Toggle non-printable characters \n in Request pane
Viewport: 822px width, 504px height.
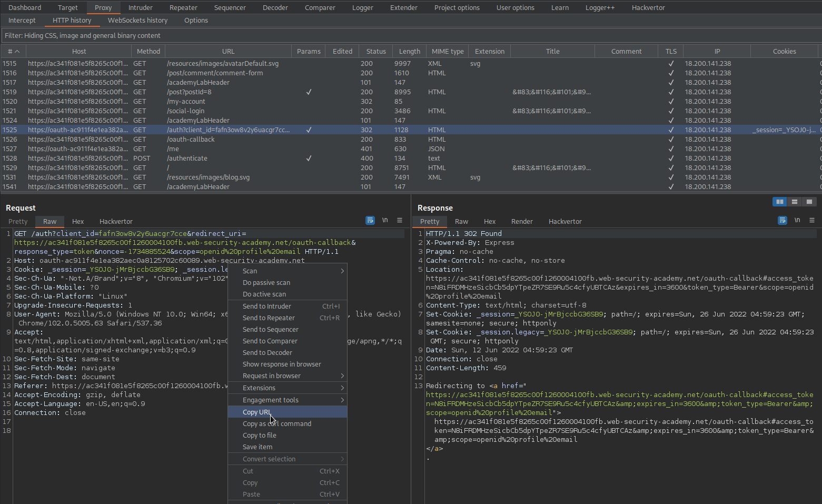(x=385, y=220)
